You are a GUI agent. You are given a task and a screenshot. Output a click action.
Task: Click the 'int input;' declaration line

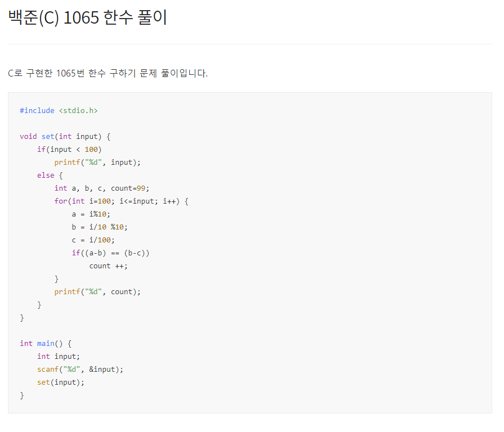coord(59,357)
